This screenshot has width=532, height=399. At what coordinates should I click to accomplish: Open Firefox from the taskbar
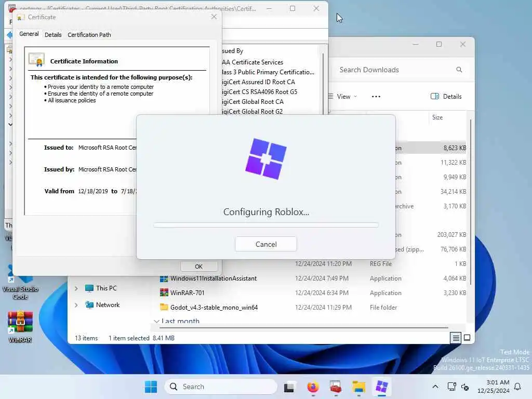312,387
